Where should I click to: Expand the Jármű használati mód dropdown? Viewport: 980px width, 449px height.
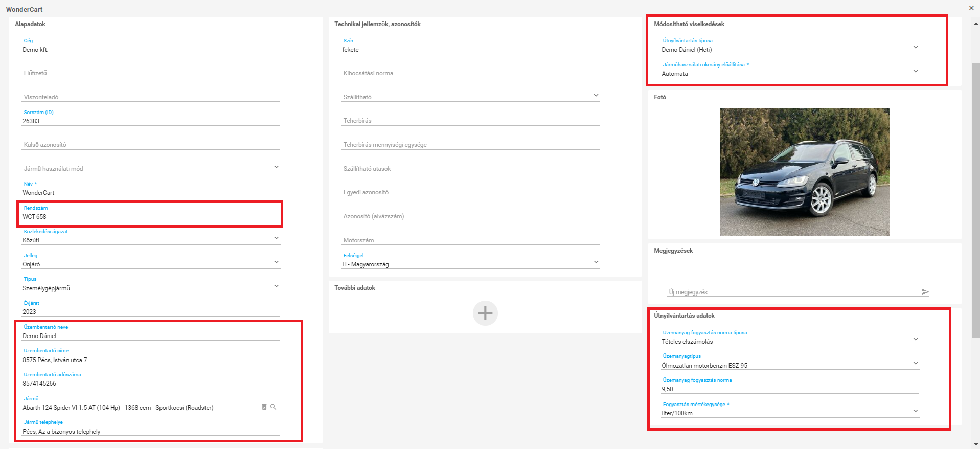[276, 167]
